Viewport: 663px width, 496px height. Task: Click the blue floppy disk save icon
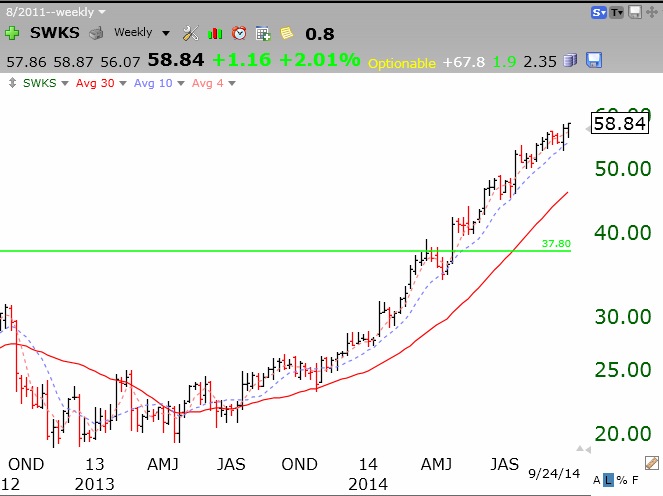[593, 60]
